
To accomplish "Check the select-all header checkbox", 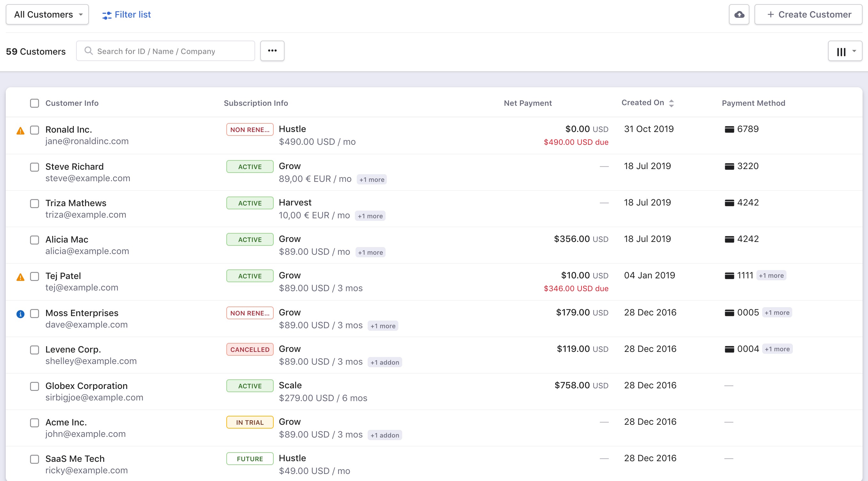I will 35,103.
